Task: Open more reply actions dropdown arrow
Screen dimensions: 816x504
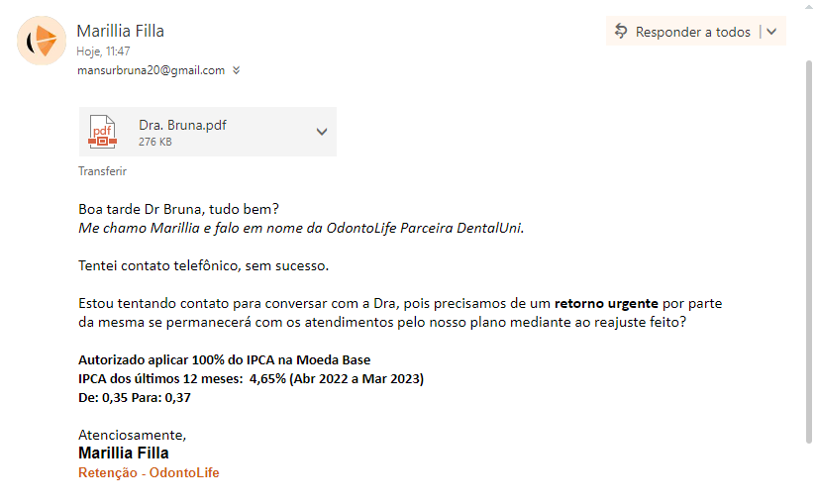Action: [x=771, y=32]
